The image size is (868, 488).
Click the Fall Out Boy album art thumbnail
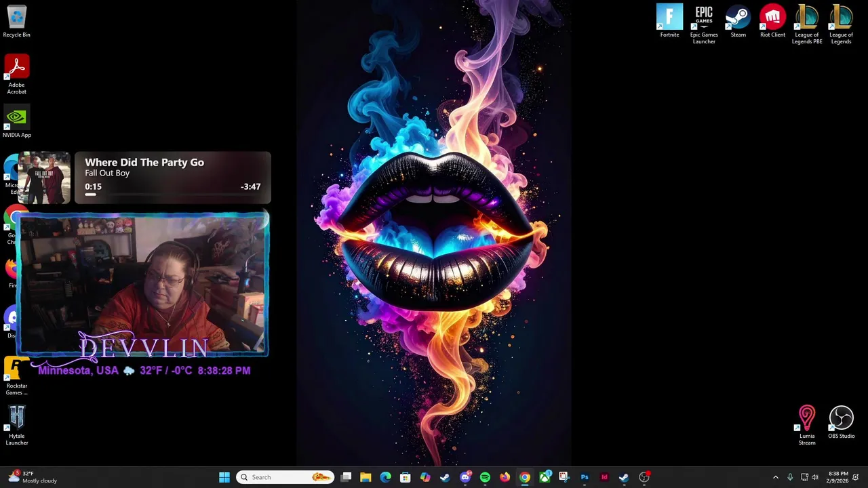pyautogui.click(x=44, y=178)
